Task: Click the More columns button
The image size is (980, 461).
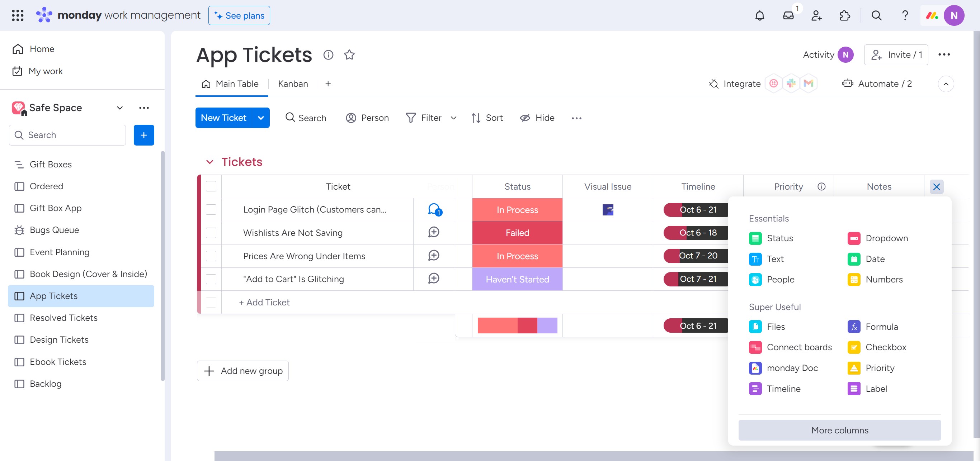Action: (839, 430)
